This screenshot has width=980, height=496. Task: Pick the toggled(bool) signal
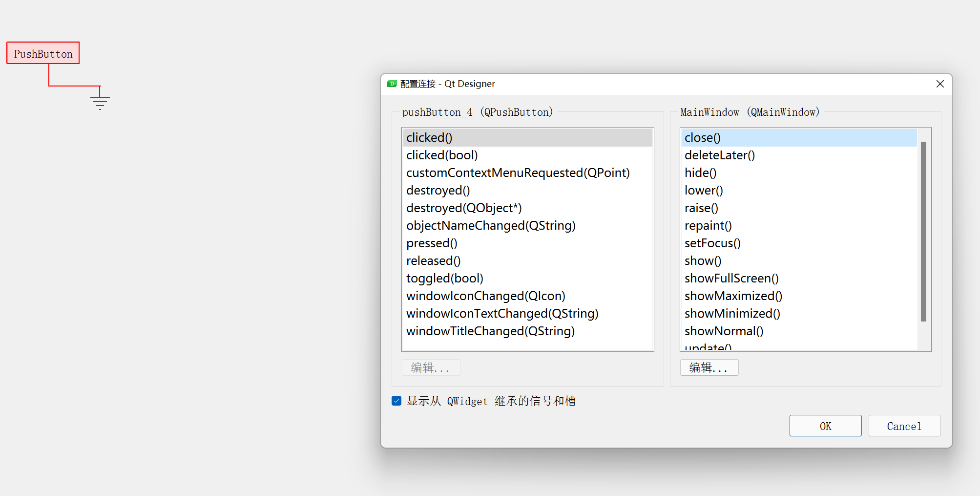click(444, 278)
